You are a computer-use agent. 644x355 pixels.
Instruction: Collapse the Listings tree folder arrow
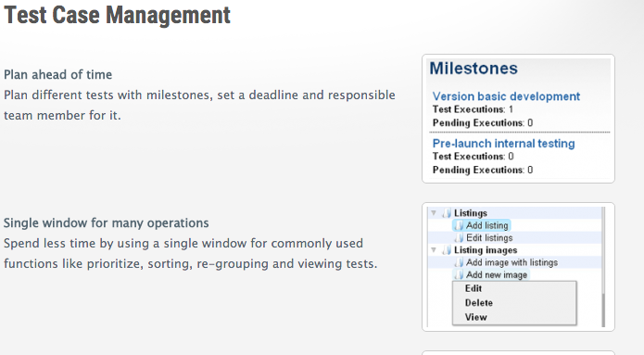(x=434, y=213)
